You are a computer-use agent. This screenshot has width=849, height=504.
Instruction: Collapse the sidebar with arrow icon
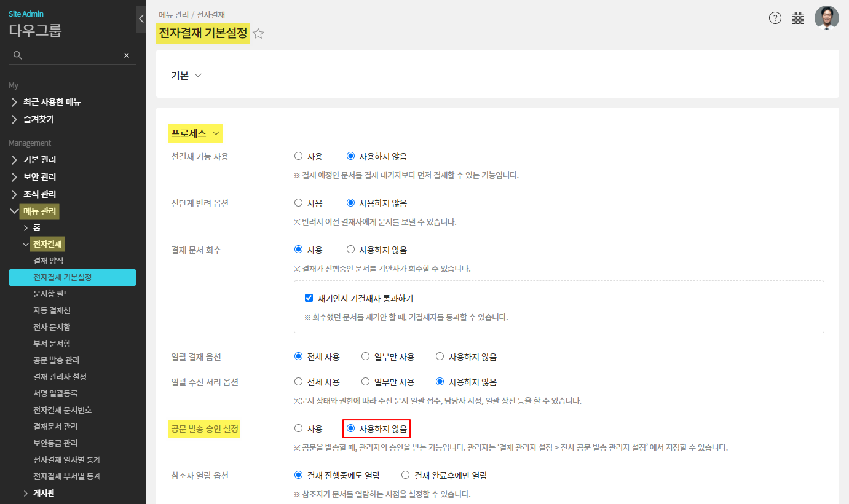pyautogui.click(x=141, y=18)
